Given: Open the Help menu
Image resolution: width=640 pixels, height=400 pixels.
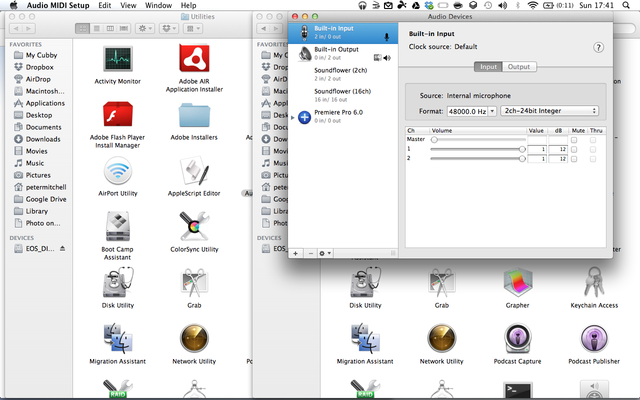Looking at the screenshot, I should 188,5.
